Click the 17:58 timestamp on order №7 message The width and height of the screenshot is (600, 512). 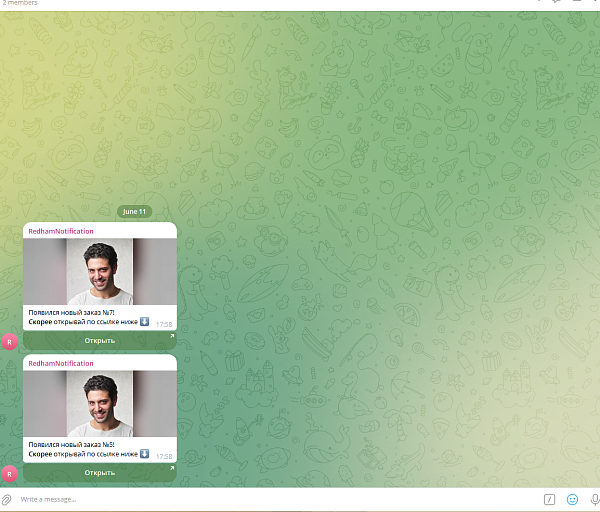click(164, 324)
